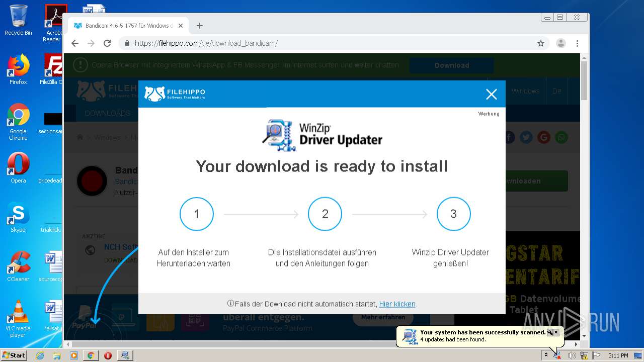View site security lock info
The image size is (644, 362).
coord(127,43)
